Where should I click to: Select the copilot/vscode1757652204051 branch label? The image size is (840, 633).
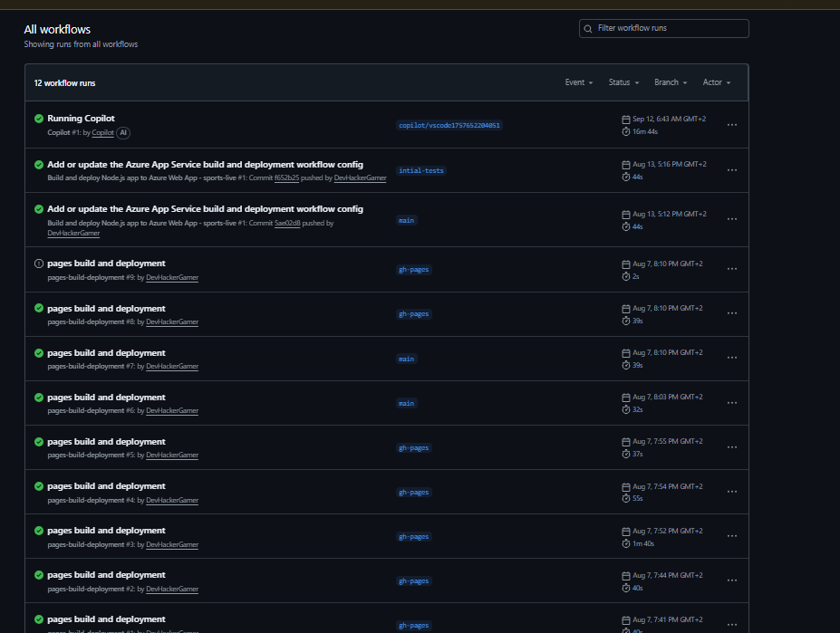point(449,125)
